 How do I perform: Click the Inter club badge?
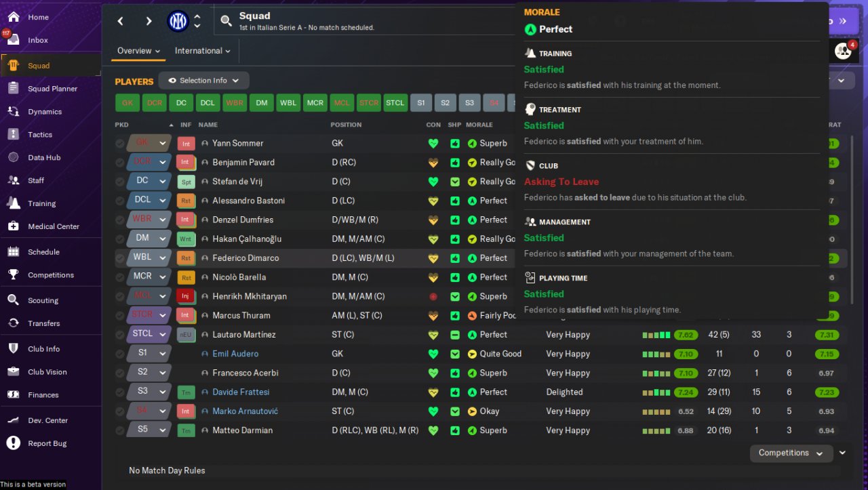pyautogui.click(x=178, y=21)
